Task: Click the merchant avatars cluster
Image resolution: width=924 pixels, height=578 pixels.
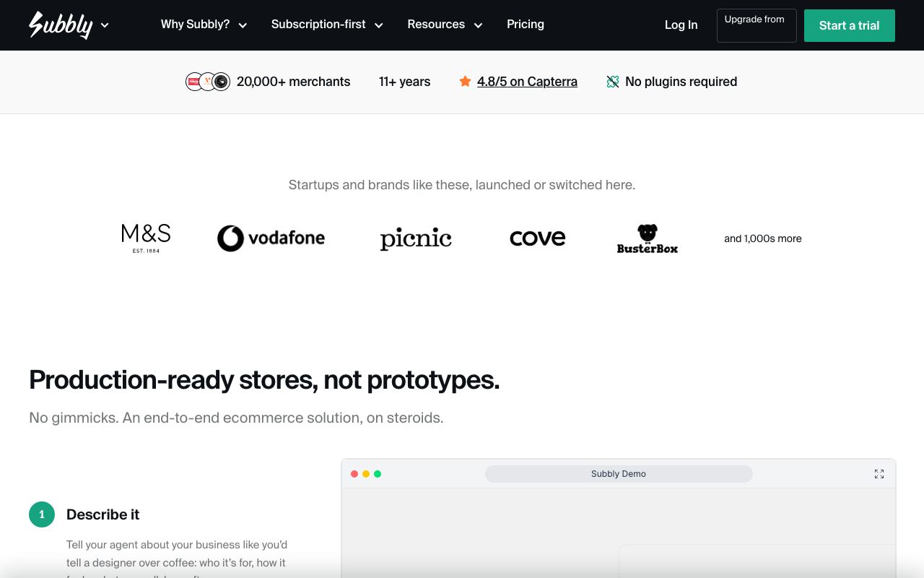Action: pos(208,82)
